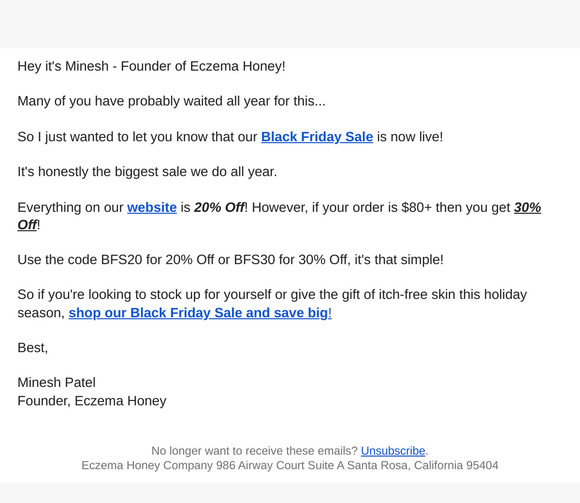Click the "itch-free skin this holiday" phrase
Viewport: 580px width, 503px height.
coord(453,295)
